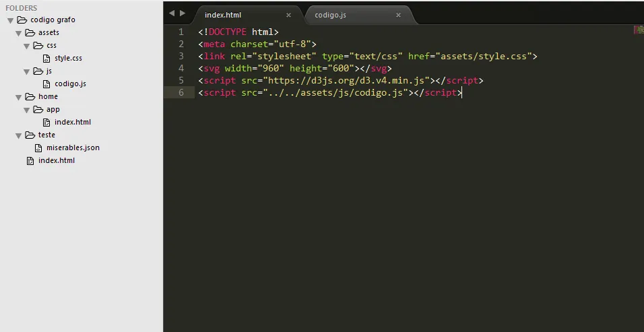The width and height of the screenshot is (644, 332).
Task: Click the root-level index.html file icon
Action: [x=30, y=161]
